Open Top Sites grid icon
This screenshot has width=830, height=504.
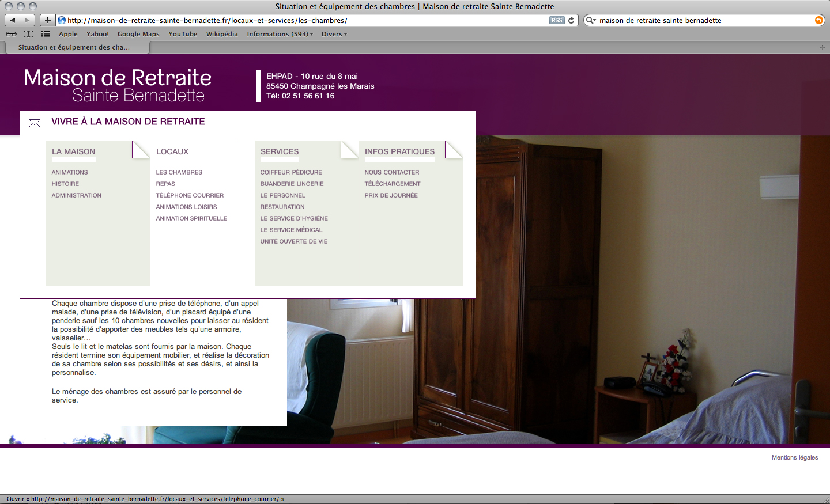coord(46,34)
